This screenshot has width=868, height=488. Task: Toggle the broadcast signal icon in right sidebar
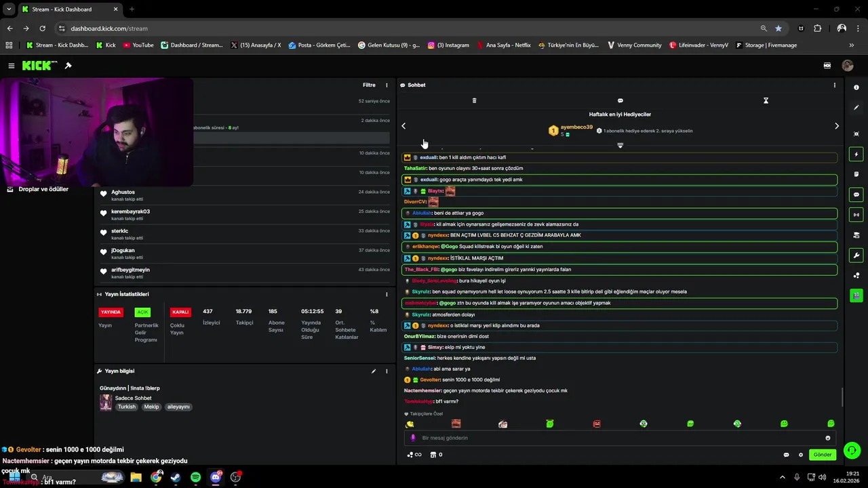[x=856, y=215]
